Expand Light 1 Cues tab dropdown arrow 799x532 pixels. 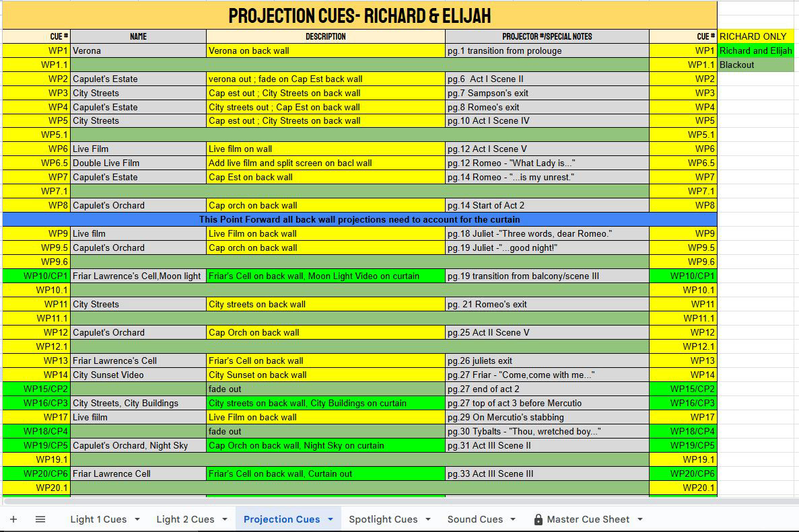(137, 519)
